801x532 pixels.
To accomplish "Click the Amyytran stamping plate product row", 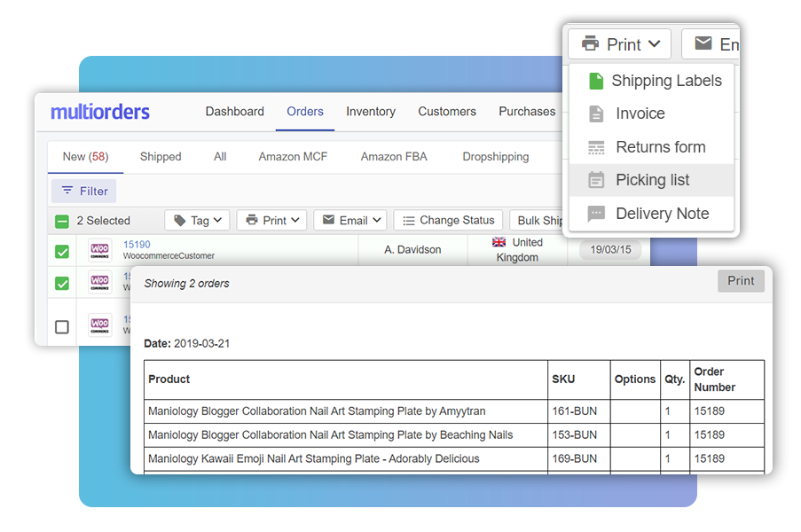I will click(x=454, y=411).
